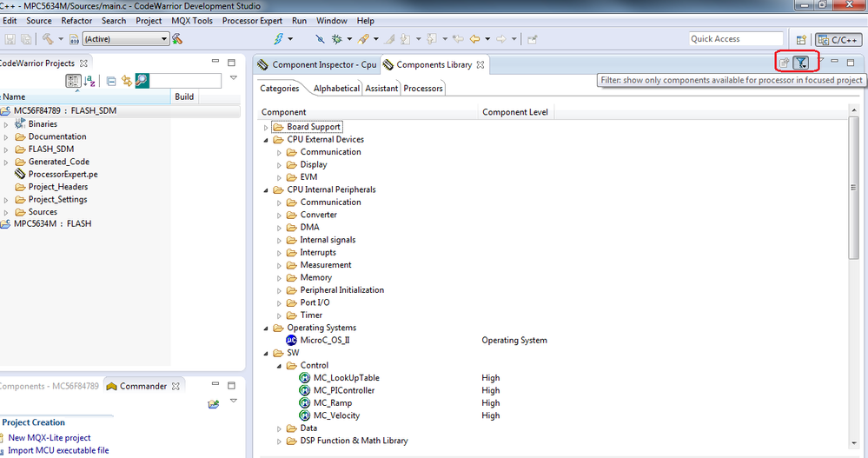The width and height of the screenshot is (868, 458).
Task: Click the Debug bug icon
Action: coord(336,39)
